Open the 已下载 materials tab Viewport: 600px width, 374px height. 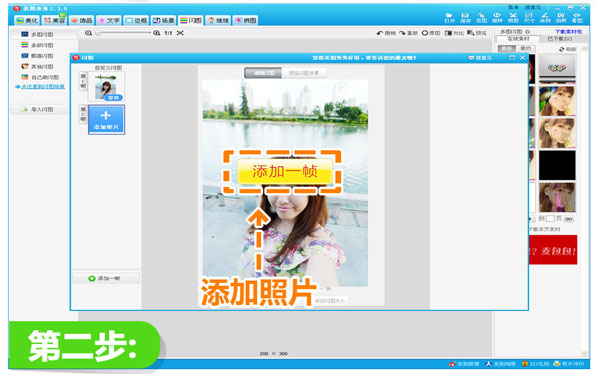pyautogui.click(x=560, y=39)
